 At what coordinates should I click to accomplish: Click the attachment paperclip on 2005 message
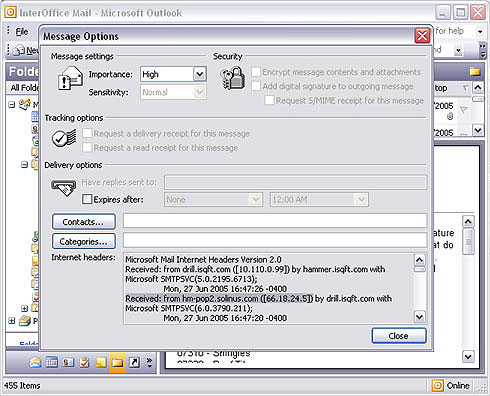click(x=450, y=116)
